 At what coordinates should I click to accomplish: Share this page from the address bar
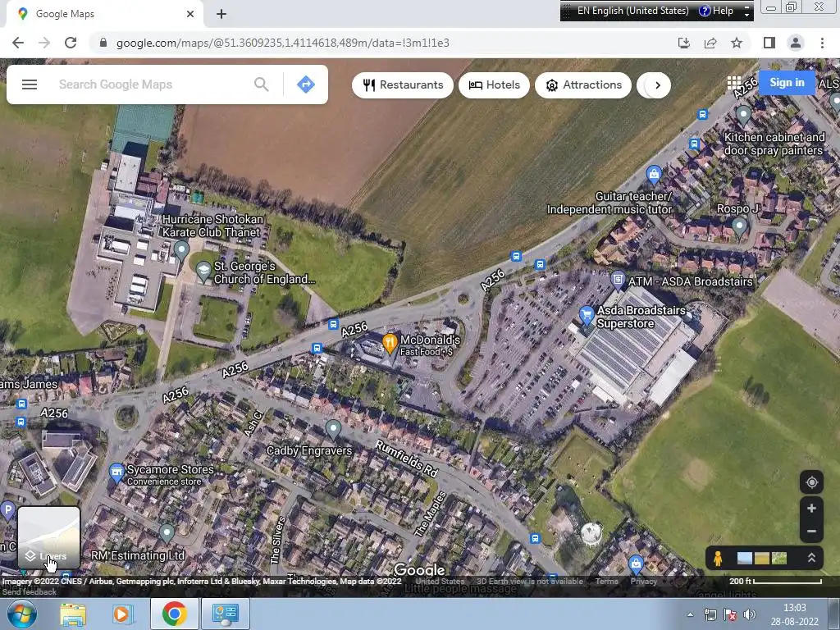710,43
